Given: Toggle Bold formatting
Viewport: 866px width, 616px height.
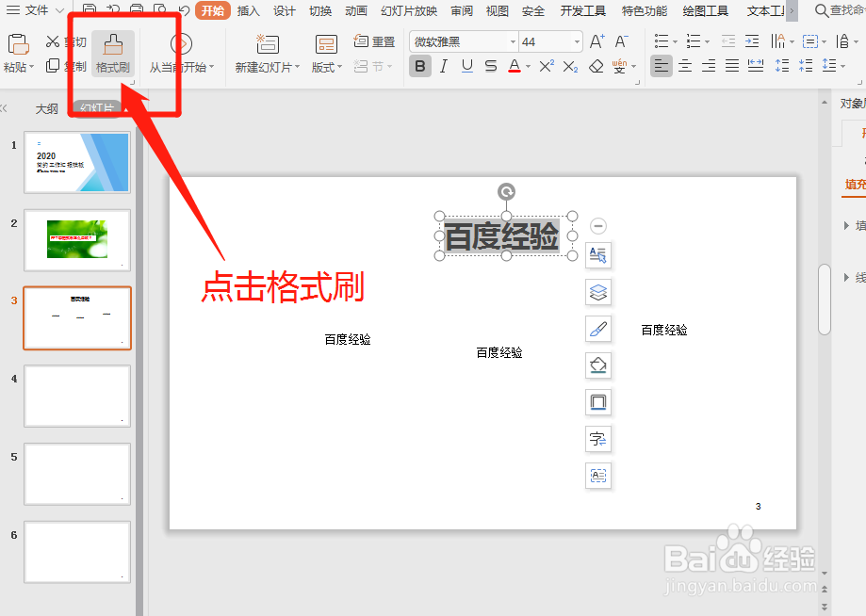Looking at the screenshot, I should point(420,66).
